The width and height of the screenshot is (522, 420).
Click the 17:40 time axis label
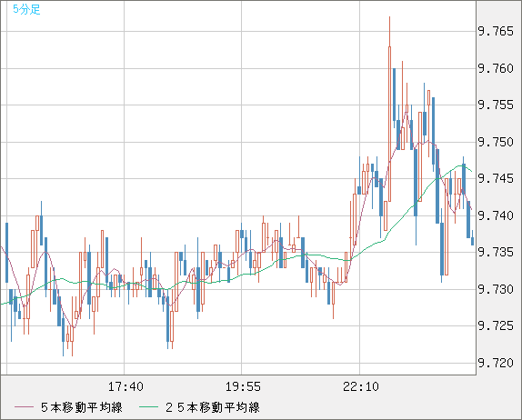(125, 386)
